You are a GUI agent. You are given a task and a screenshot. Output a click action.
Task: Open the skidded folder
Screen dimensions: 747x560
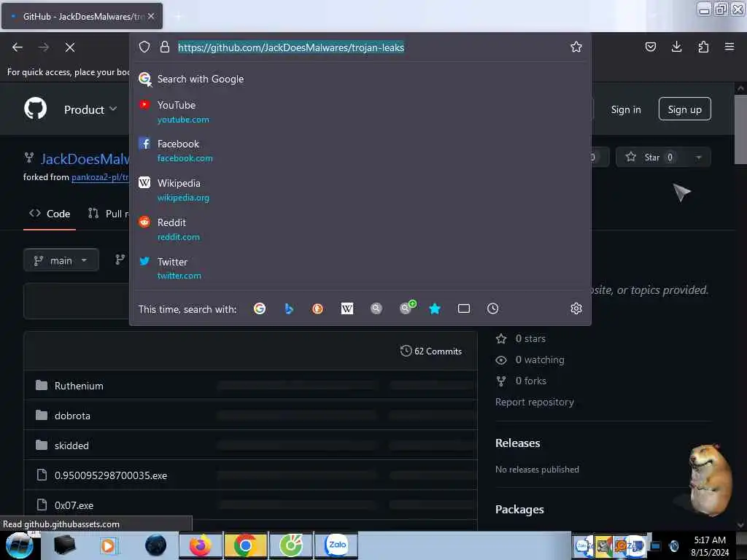coord(71,446)
